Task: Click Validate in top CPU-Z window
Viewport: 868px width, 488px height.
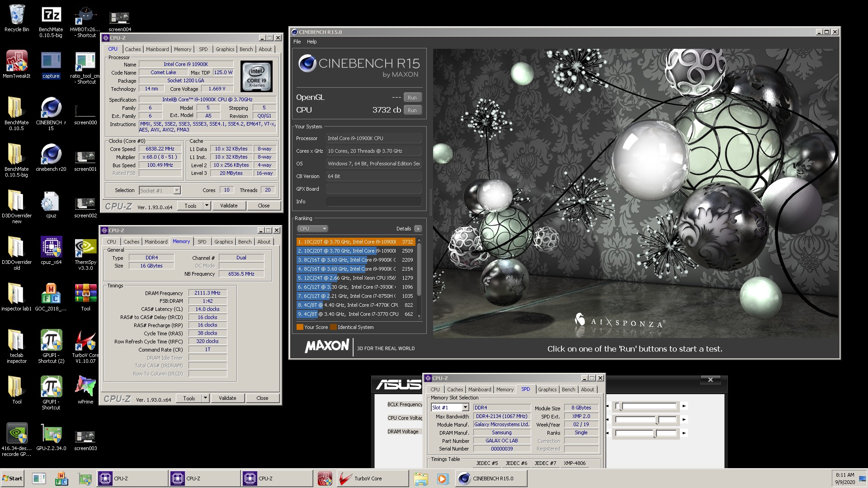Action: (x=229, y=206)
